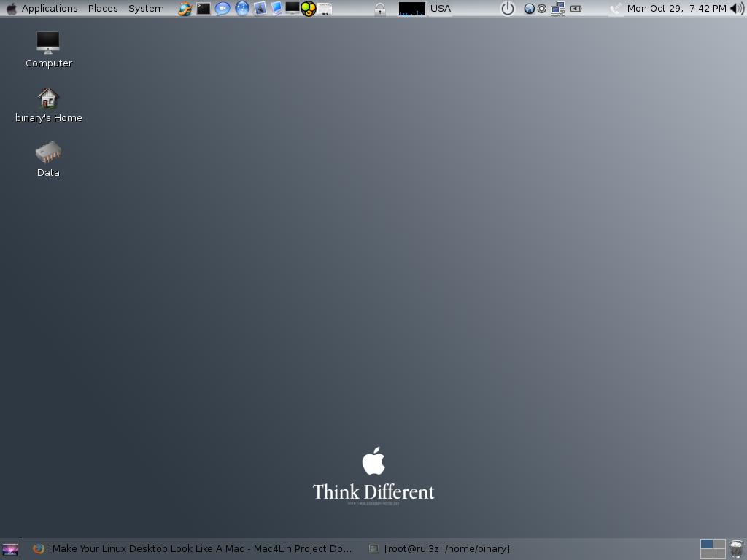Click the lock screen padlock icon

[379, 9]
